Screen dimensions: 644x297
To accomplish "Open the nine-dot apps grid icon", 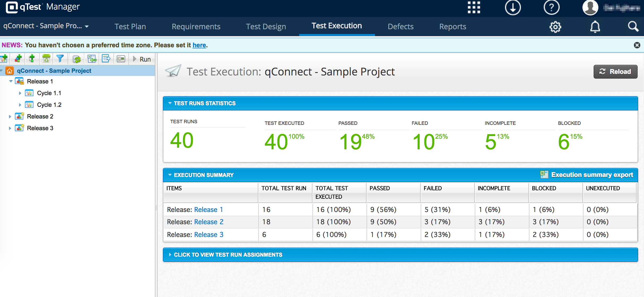I will click(474, 7).
